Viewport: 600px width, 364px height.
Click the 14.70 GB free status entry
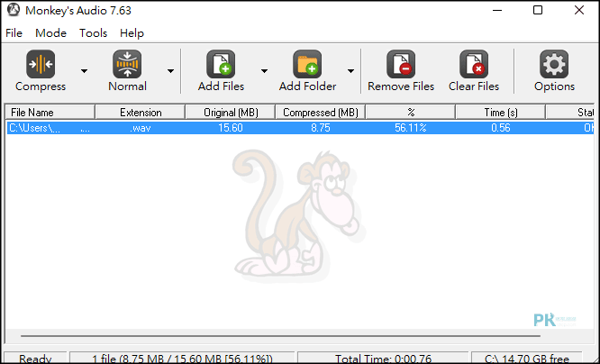pyautogui.click(x=527, y=359)
